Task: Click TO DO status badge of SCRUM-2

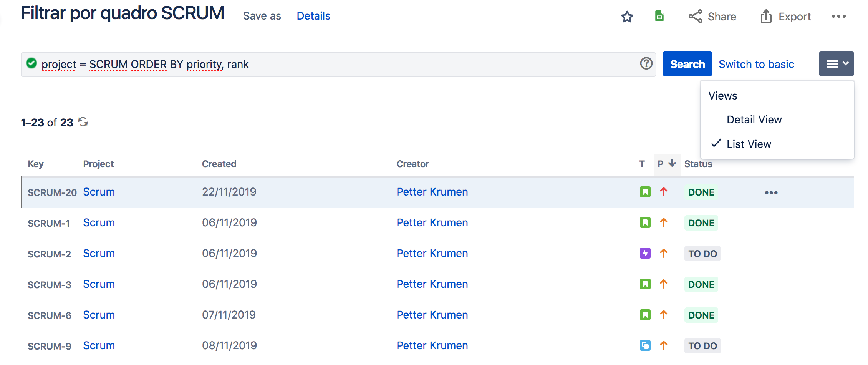Action: click(x=702, y=254)
